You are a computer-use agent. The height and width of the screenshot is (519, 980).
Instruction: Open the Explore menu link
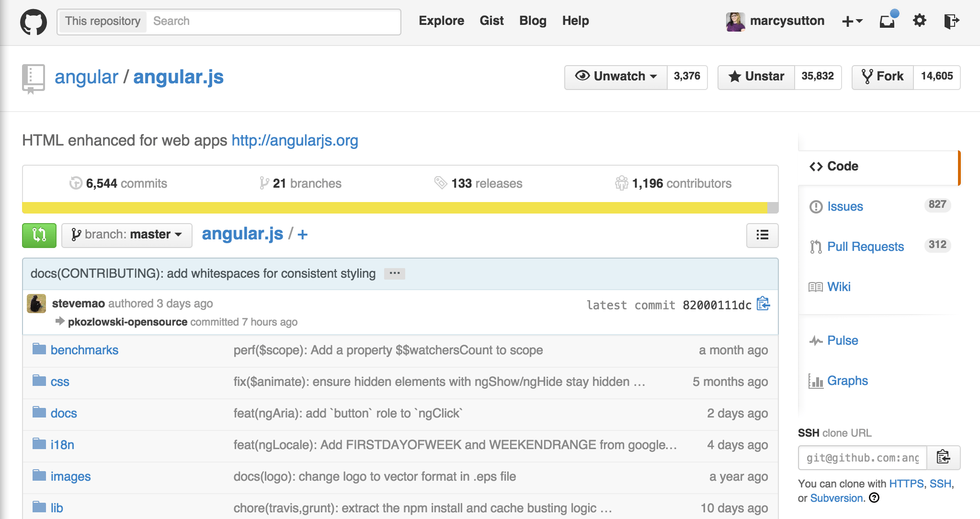(441, 21)
